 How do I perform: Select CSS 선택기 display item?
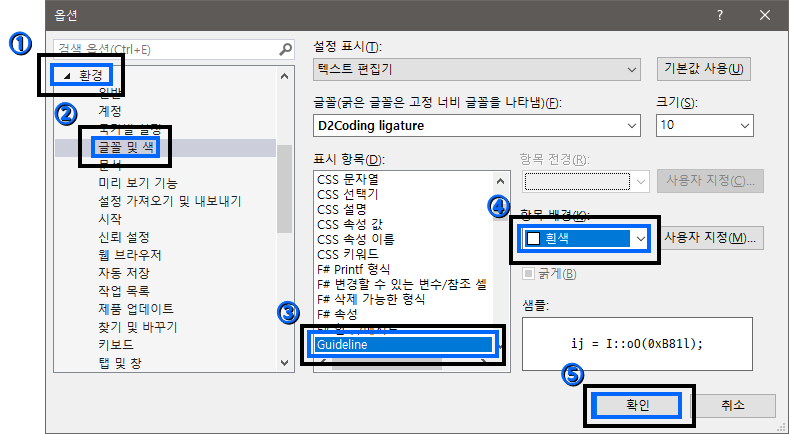click(348, 194)
